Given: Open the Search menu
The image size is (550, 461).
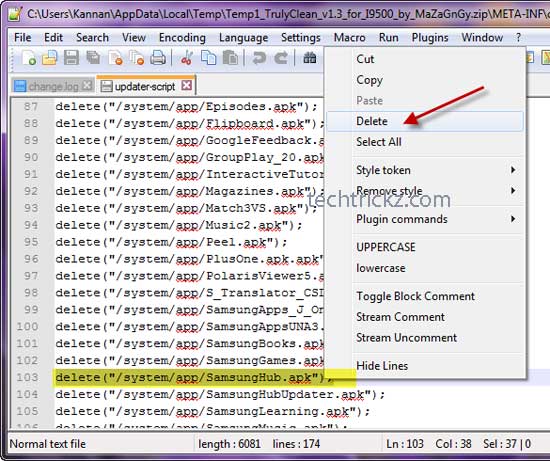Looking at the screenshot, I should click(x=92, y=37).
